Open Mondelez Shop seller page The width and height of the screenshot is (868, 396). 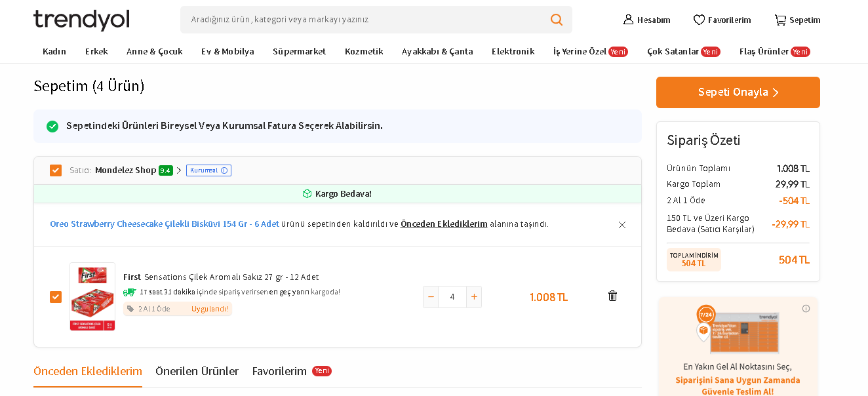pos(125,170)
